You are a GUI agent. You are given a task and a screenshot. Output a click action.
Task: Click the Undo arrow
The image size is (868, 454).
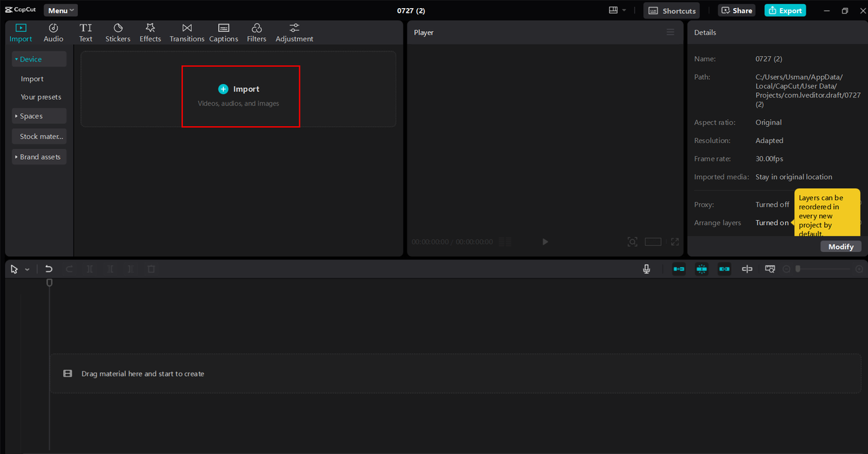click(x=49, y=269)
